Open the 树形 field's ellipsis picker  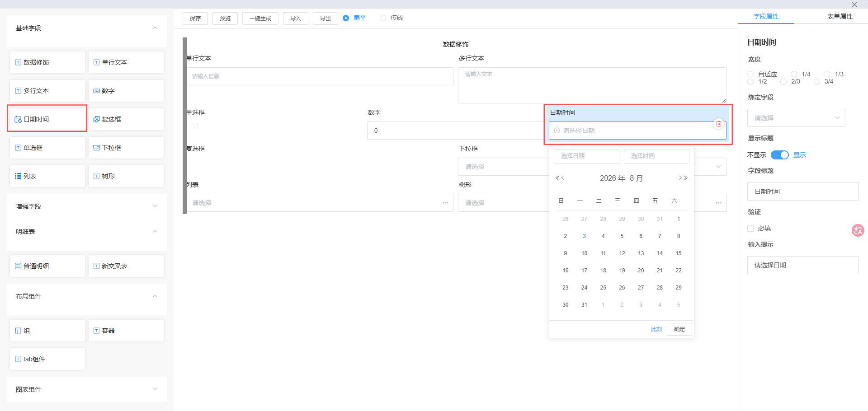(x=718, y=203)
